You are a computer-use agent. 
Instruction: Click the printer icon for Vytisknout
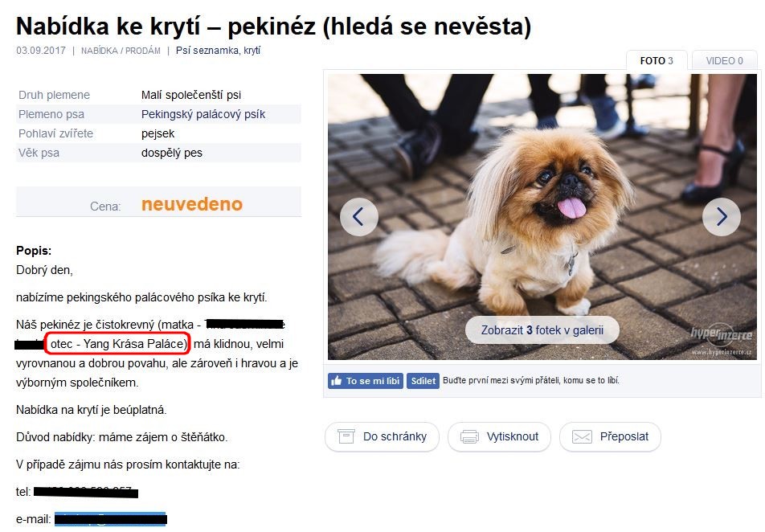tap(469, 436)
